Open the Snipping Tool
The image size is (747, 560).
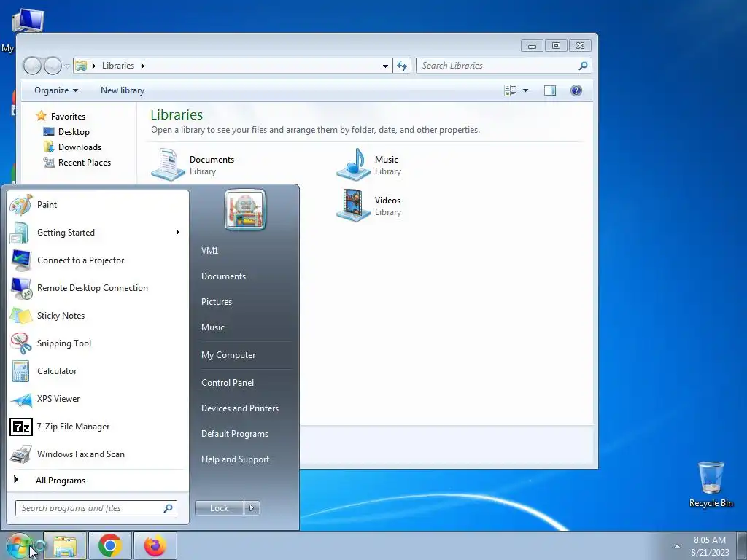(97, 343)
